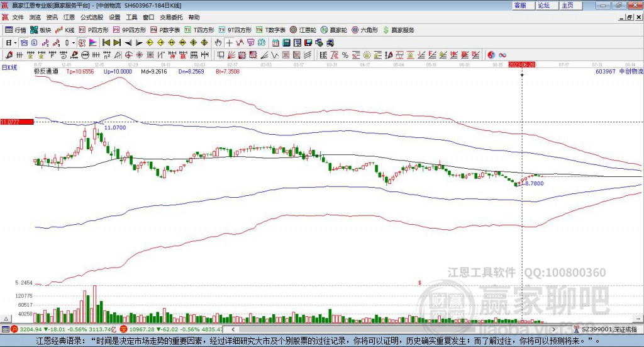Click the save floppy disk icon
This screenshot has width=644, height=347.
point(308,43)
